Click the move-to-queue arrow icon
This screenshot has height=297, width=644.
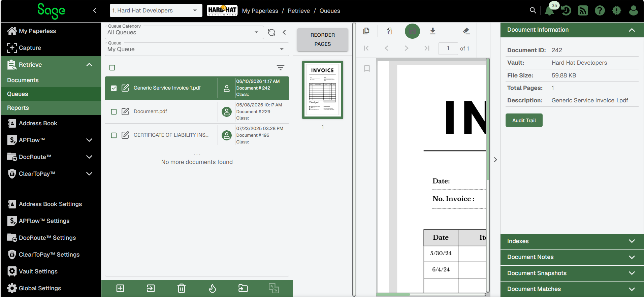coord(151,288)
